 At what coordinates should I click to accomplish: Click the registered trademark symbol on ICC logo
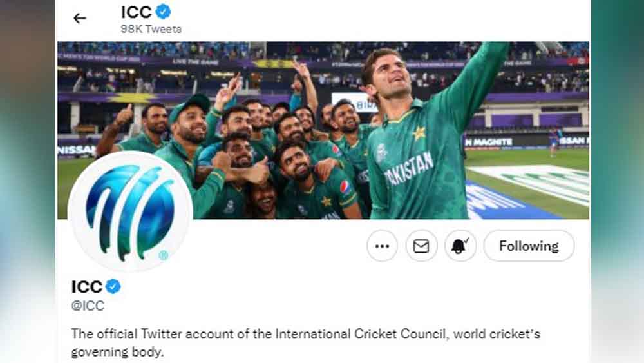tap(164, 255)
